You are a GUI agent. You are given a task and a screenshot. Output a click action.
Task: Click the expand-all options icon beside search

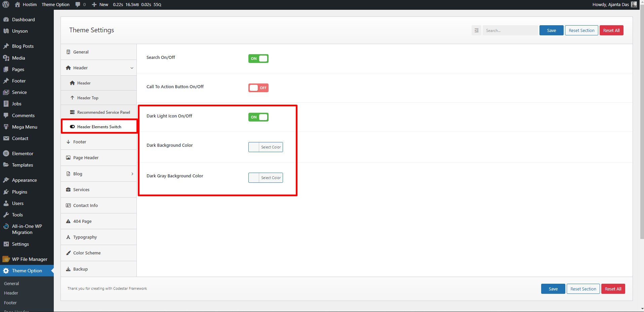[476, 30]
